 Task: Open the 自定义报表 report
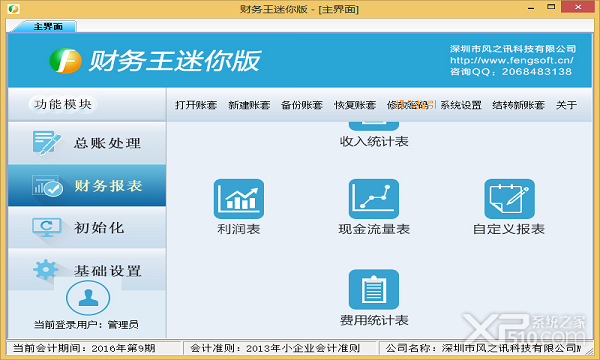(509, 207)
